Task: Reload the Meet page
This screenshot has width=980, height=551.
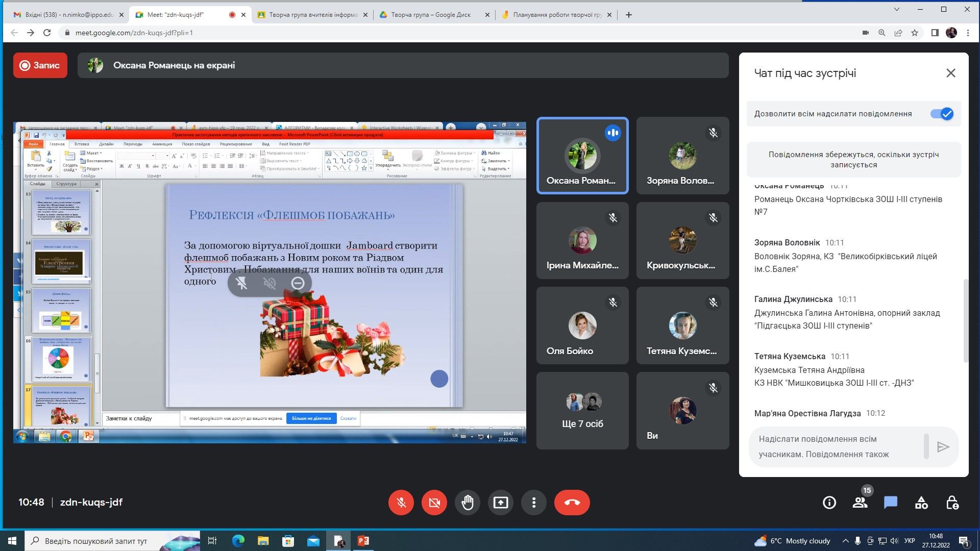Action: 47,33
